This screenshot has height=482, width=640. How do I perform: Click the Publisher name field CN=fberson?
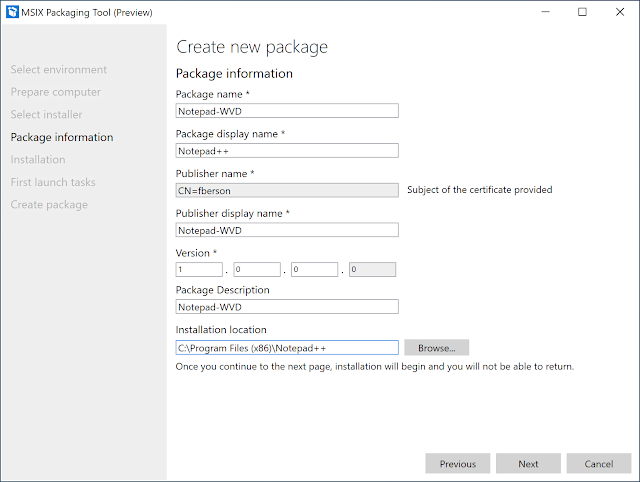[x=287, y=190]
